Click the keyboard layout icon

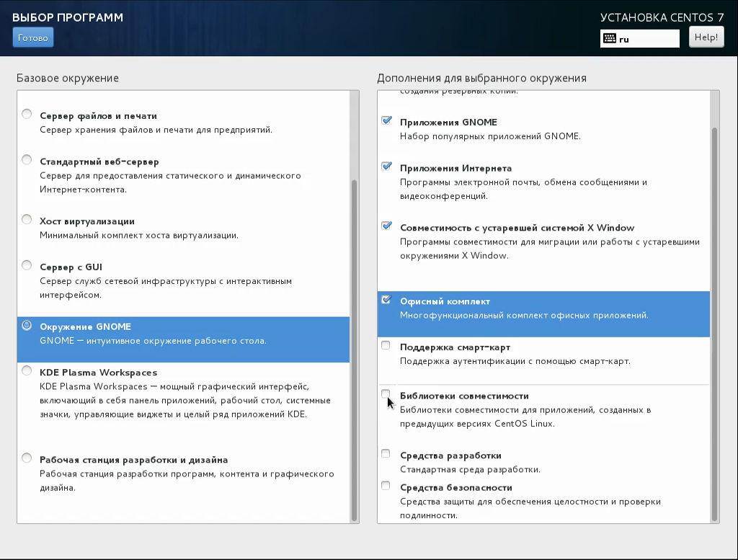(x=610, y=39)
